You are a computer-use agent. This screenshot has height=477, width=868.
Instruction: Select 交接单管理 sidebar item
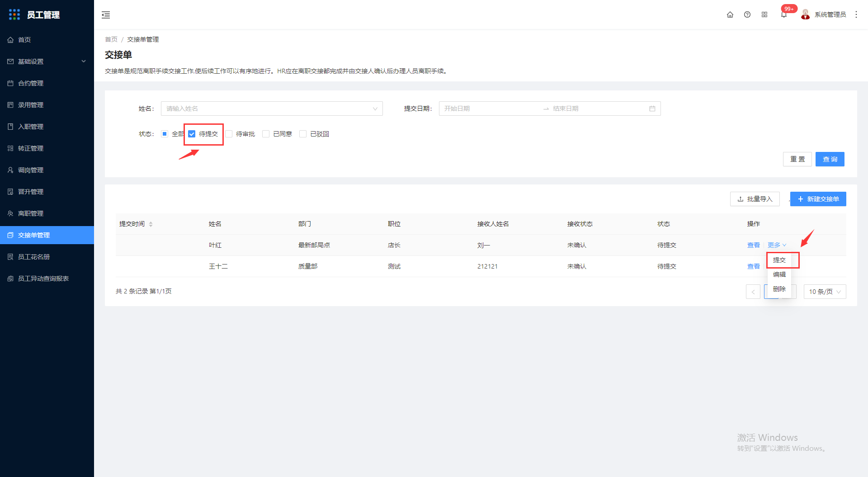[47, 235]
